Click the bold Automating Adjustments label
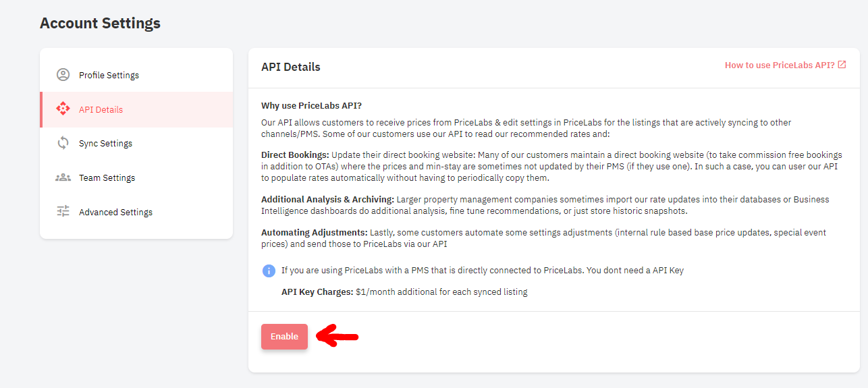Viewport: 868px width, 388px height. (315, 232)
